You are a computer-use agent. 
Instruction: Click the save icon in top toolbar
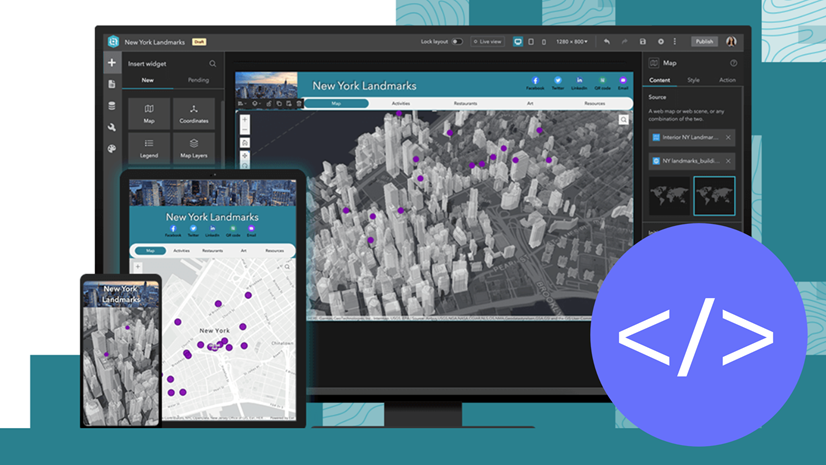click(643, 42)
